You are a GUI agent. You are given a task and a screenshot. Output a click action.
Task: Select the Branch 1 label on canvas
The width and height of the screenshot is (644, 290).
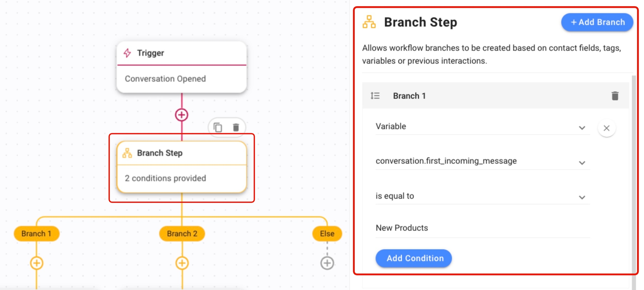click(x=37, y=234)
